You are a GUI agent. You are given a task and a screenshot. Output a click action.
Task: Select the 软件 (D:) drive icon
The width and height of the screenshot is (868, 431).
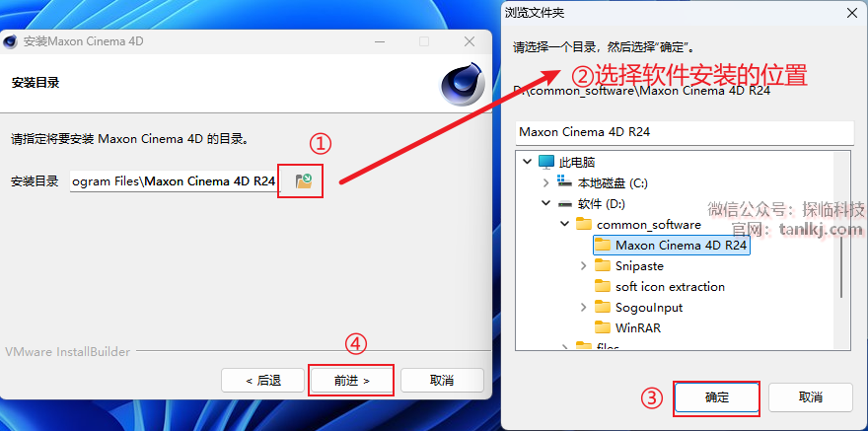point(564,204)
